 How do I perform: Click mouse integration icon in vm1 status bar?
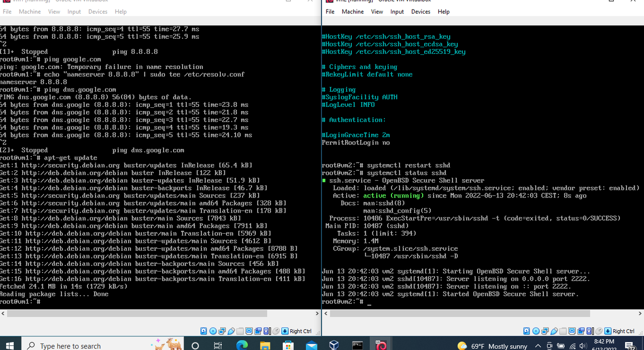[x=276, y=331]
